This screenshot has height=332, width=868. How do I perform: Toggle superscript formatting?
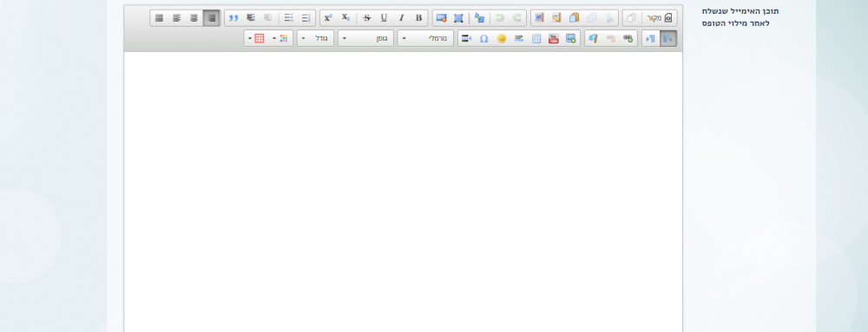(x=328, y=17)
